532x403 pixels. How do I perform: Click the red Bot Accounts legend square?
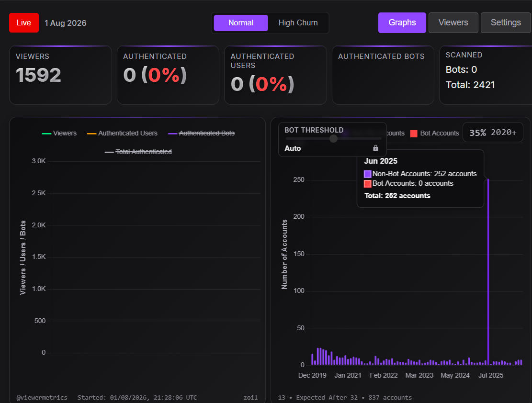point(414,134)
